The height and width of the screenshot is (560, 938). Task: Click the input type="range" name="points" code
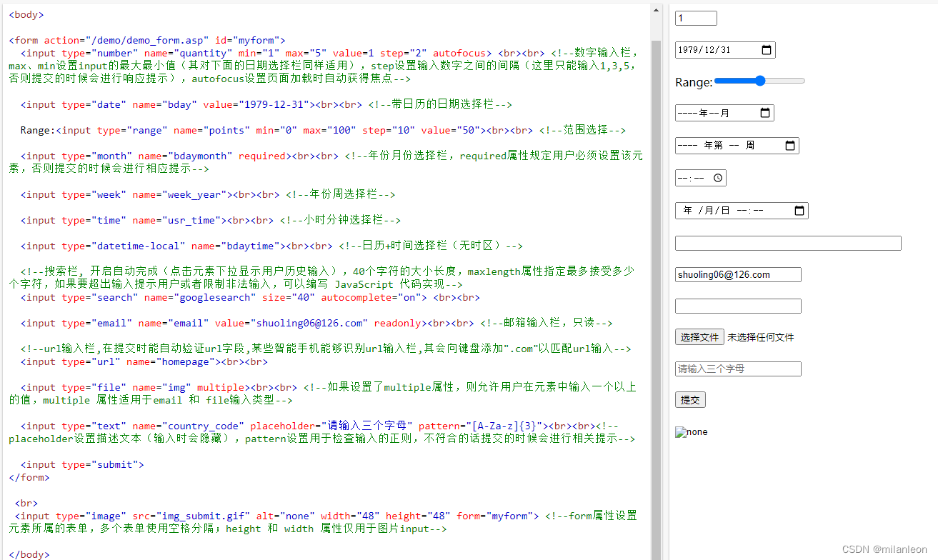pos(271,130)
